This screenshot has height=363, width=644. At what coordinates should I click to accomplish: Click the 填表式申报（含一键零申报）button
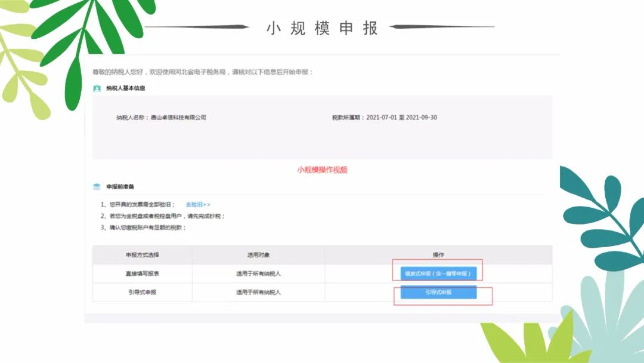pos(438,273)
